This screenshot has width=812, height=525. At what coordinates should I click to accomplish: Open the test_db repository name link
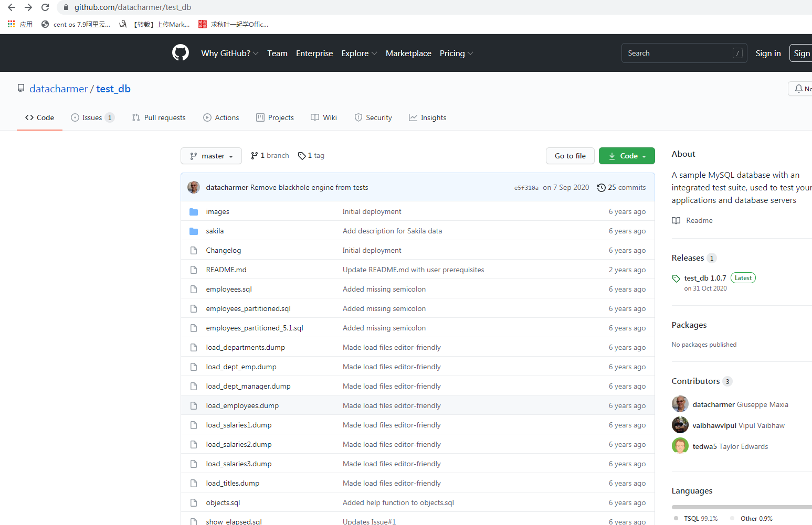click(x=113, y=89)
